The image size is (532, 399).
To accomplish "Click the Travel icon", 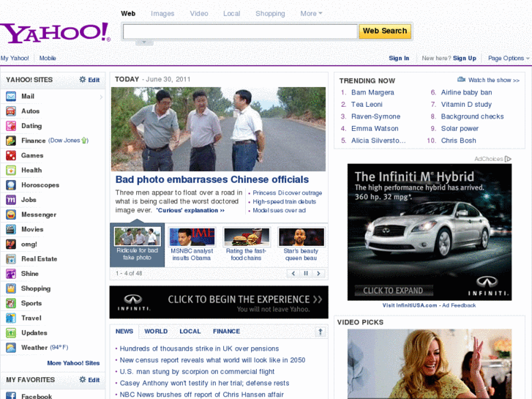I will (11, 318).
